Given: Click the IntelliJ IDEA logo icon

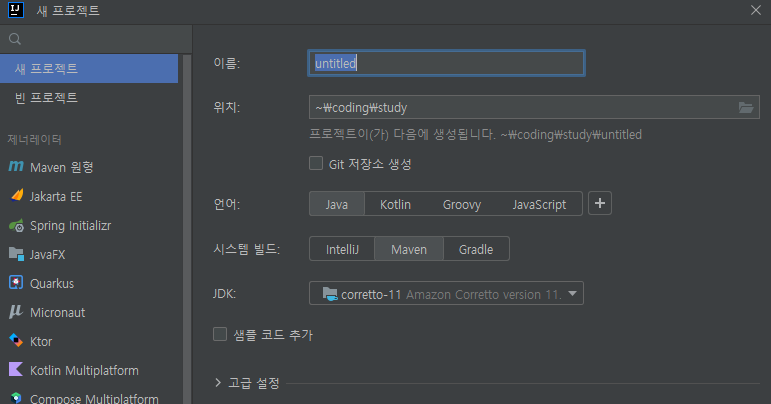Looking at the screenshot, I should click(16, 10).
